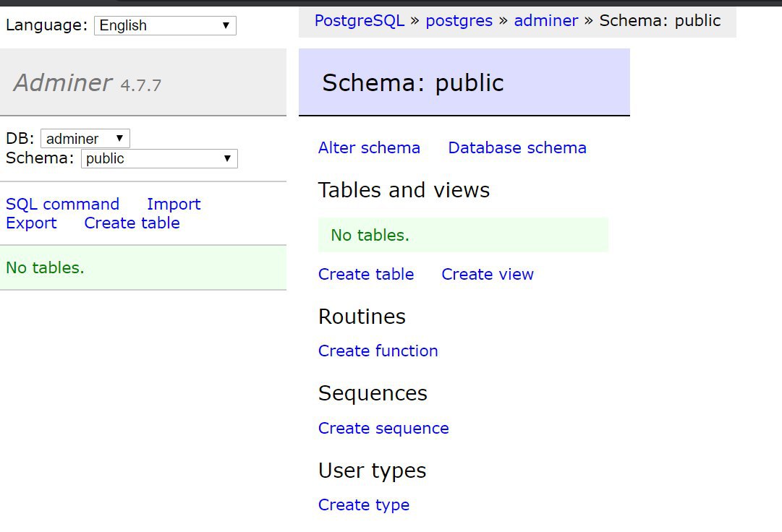Click the Sequences heading
This screenshot has width=782, height=532.
(x=373, y=393)
